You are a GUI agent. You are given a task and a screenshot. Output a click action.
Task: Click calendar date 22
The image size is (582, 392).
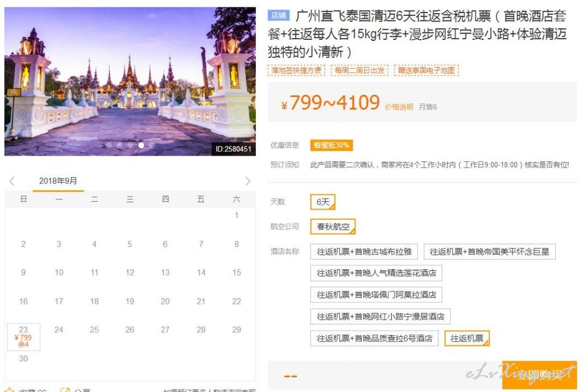point(236,301)
